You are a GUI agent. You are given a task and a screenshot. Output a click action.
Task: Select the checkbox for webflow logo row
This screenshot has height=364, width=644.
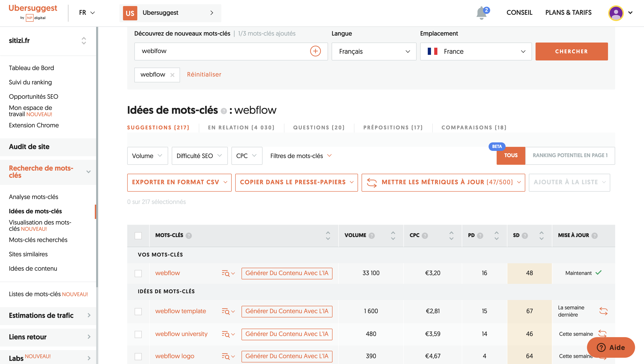(138, 356)
